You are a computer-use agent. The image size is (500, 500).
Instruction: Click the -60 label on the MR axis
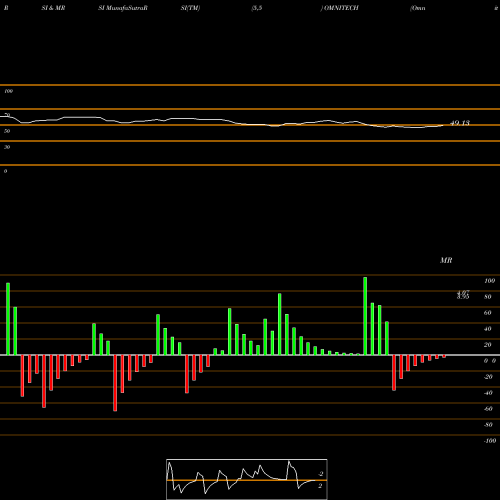pos(488,409)
